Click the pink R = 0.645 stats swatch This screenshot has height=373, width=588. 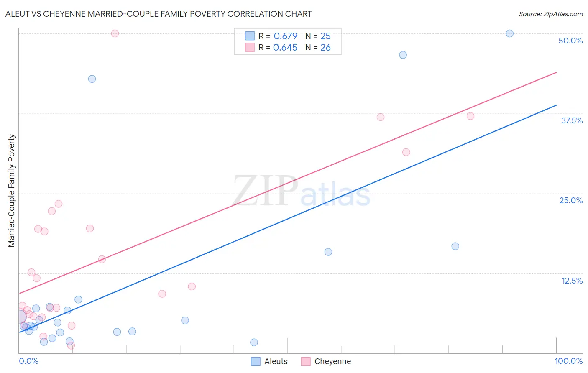[x=250, y=47]
